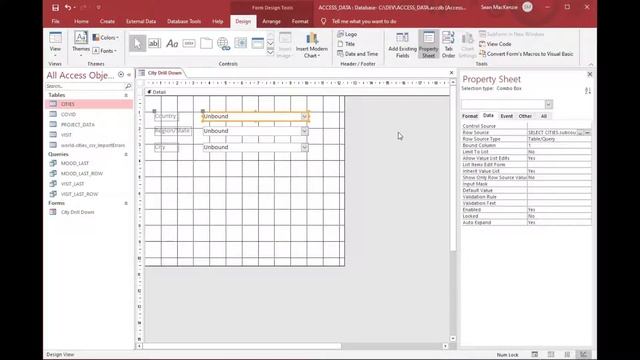Click the Tell me lightbulb search box
Image resolution: width=640 pixels, height=360 pixels.
pos(359,21)
